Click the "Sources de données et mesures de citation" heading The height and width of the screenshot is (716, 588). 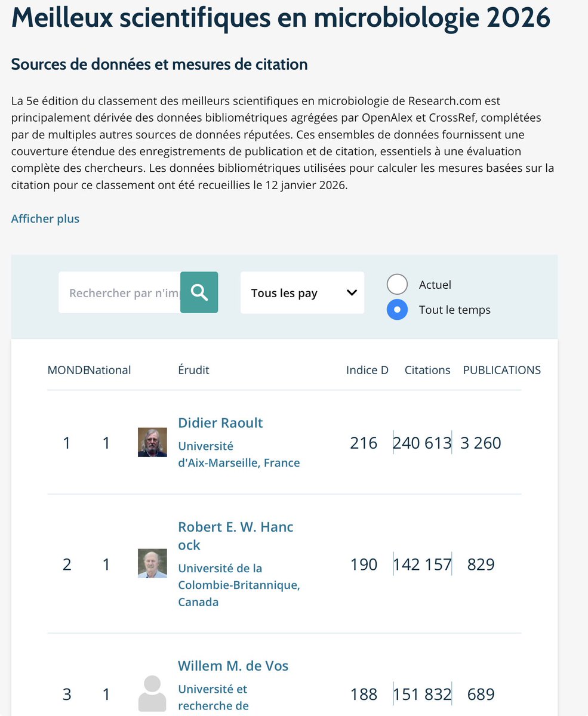(159, 64)
